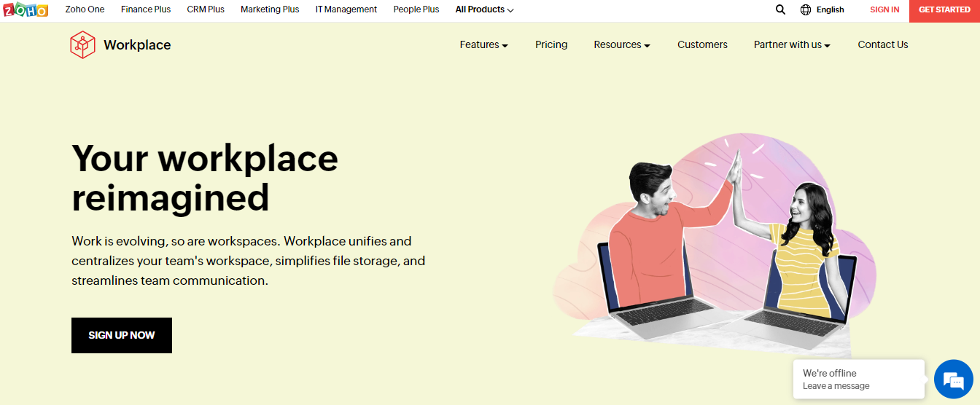The image size is (980, 405).
Task: Click the high-five laptop illustration
Action: (x=715, y=244)
